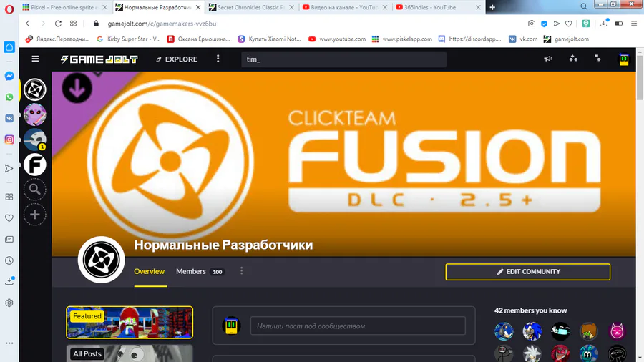Click the pink cat member avatar

[x=617, y=332]
